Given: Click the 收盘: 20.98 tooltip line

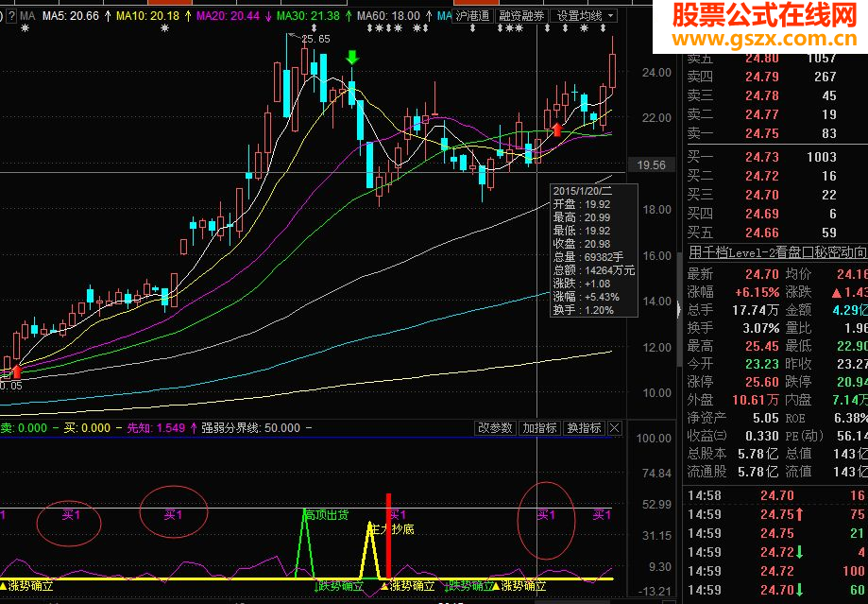Looking at the screenshot, I should (581, 244).
